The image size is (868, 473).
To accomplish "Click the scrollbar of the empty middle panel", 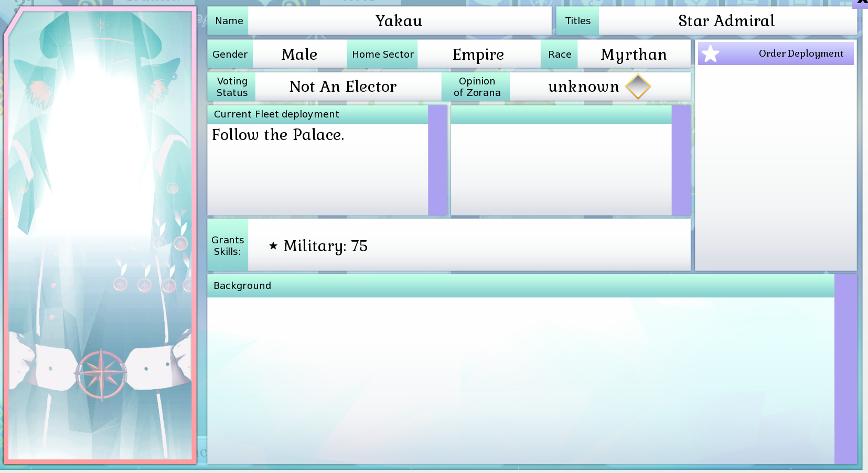I will pos(681,160).
